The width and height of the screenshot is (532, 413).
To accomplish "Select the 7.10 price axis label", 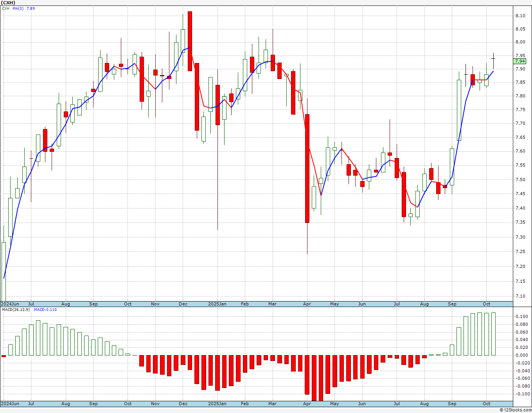I will coord(520,296).
